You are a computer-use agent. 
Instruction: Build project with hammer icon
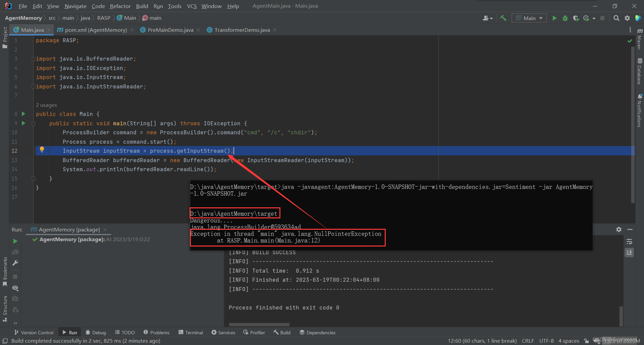coord(503,18)
